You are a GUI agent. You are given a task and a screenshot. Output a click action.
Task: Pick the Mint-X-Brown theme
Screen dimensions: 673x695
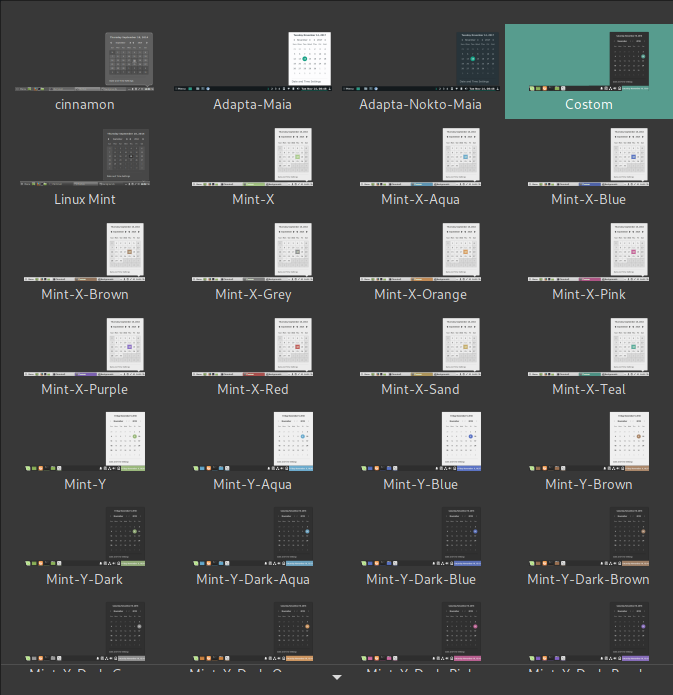click(84, 262)
